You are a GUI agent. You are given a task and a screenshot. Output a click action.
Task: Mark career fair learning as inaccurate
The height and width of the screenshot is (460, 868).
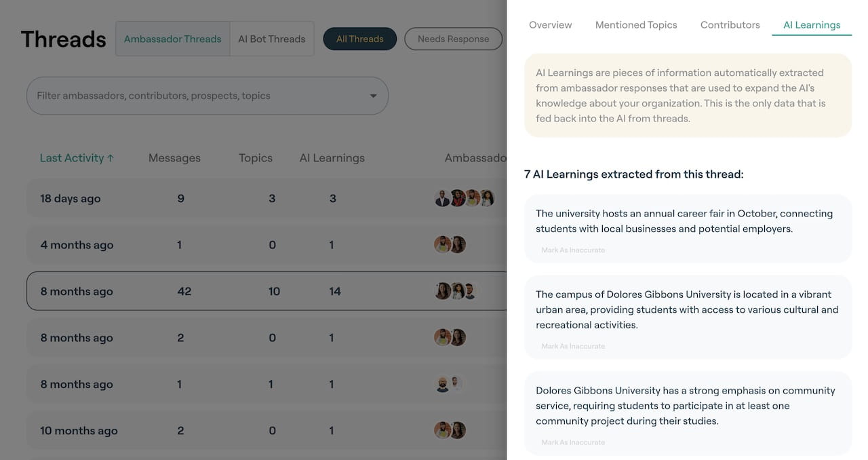[573, 250]
